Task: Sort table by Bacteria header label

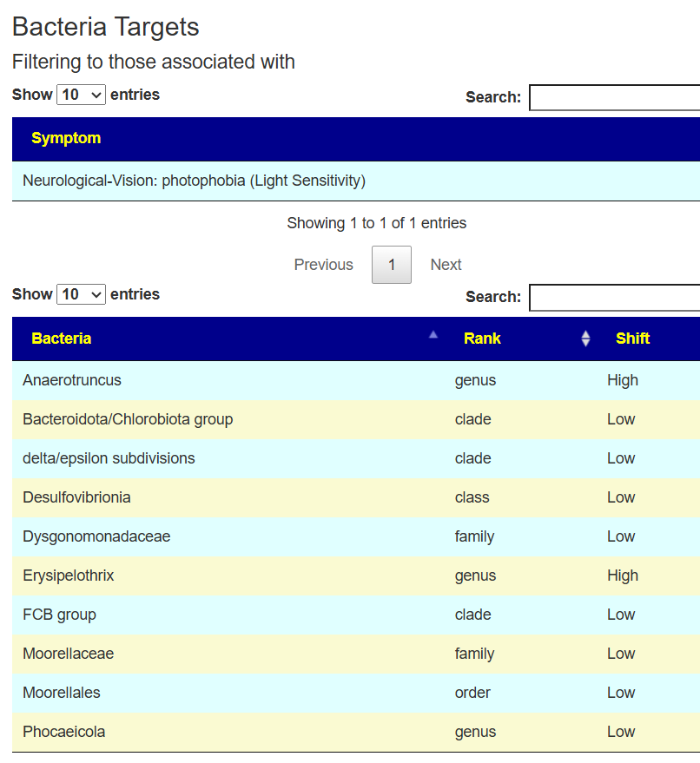Action: (61, 339)
